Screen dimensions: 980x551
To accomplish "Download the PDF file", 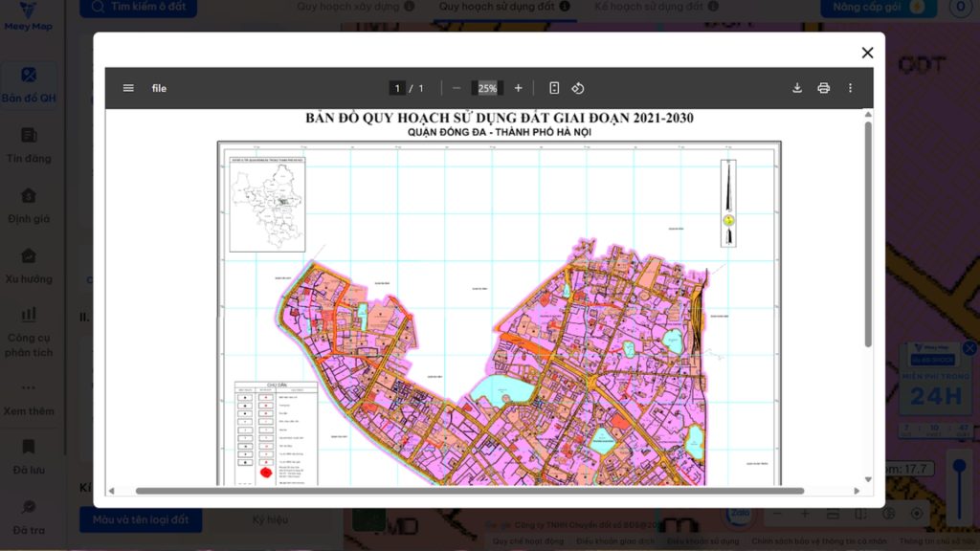I will click(797, 88).
